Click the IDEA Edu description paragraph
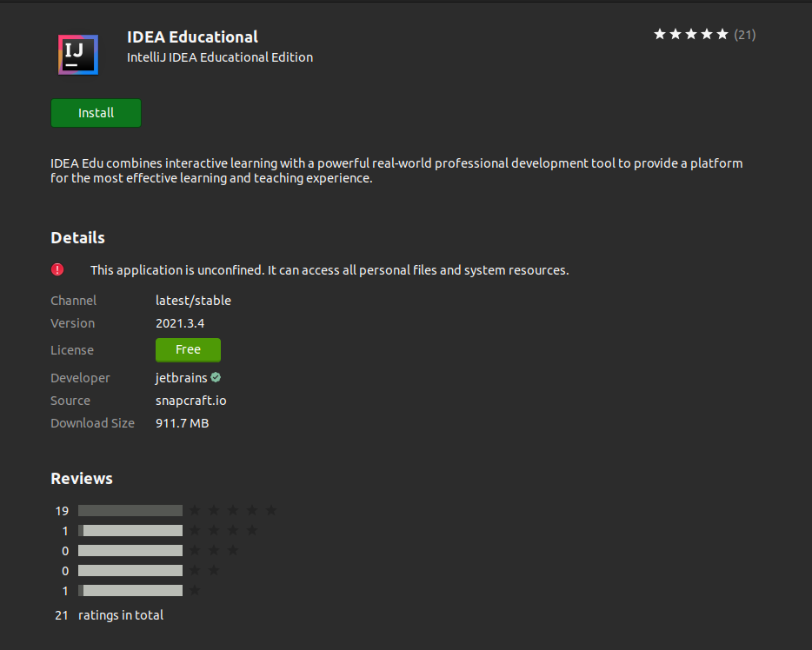The image size is (812, 650). [x=396, y=171]
